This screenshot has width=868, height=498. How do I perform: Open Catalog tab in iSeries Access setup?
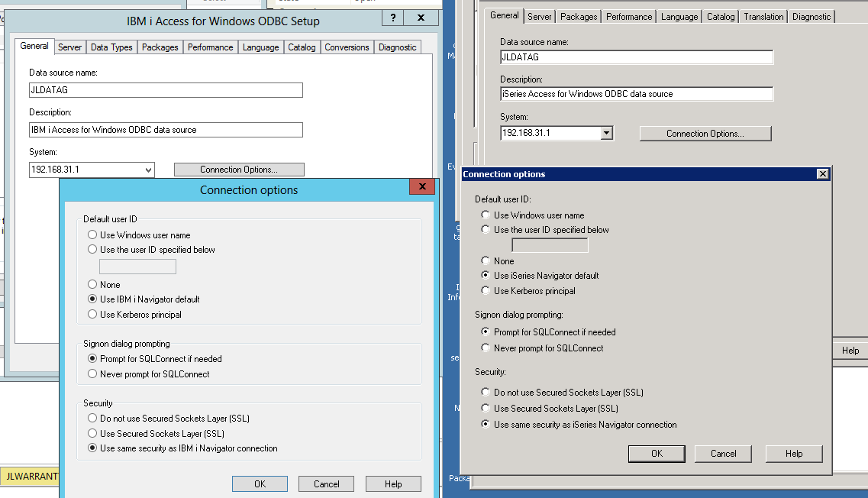(721, 17)
